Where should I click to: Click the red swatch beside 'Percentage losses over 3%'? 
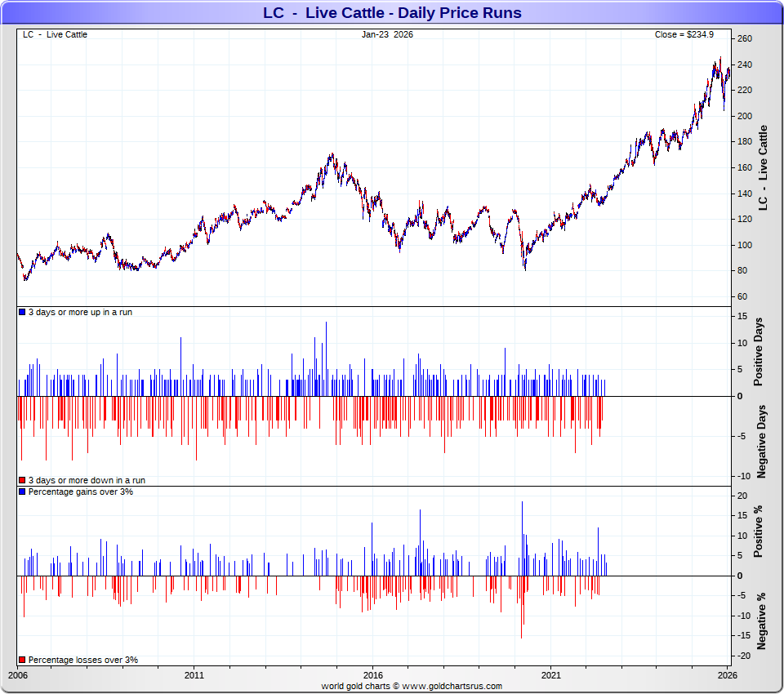pyautogui.click(x=22, y=660)
